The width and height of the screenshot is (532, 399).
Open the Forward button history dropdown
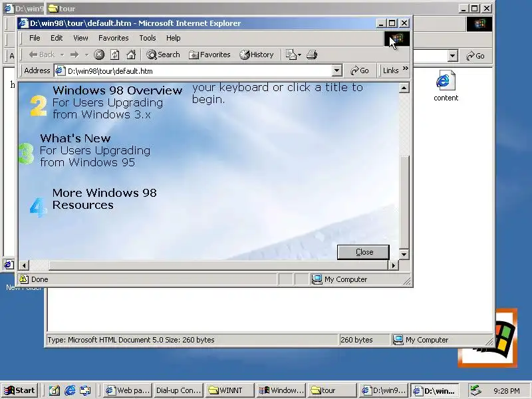(x=87, y=55)
